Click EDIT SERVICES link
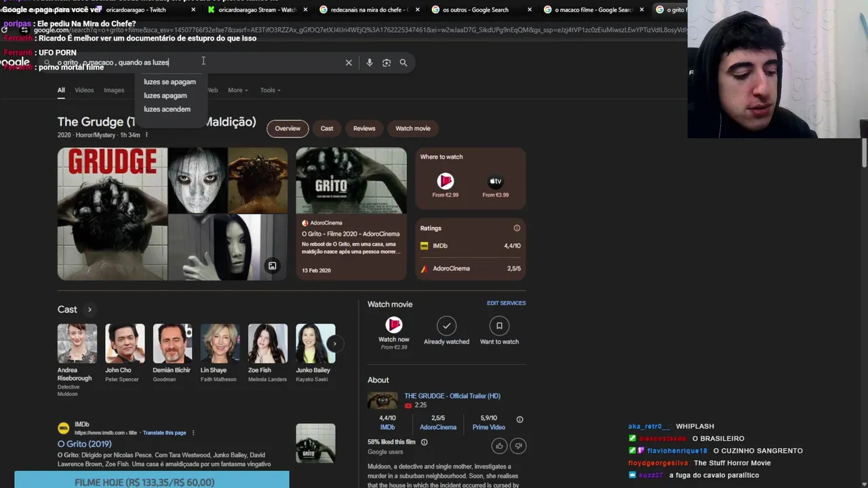This screenshot has width=868, height=488. (506, 303)
